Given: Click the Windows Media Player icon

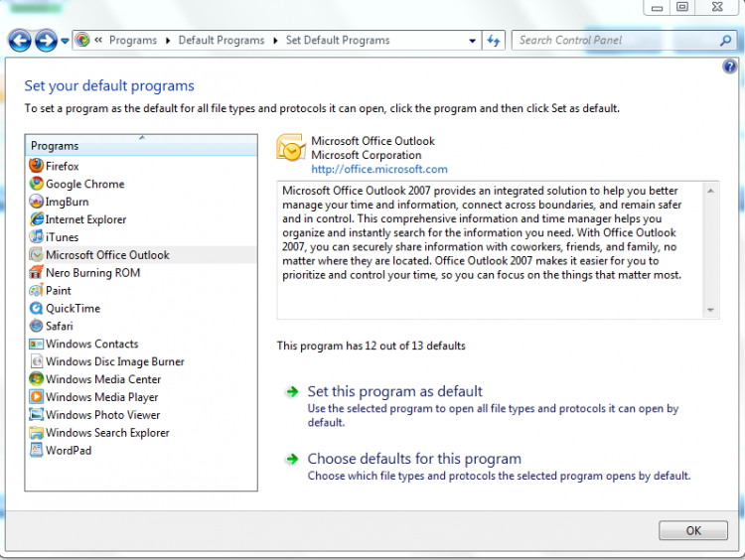Looking at the screenshot, I should [36, 396].
